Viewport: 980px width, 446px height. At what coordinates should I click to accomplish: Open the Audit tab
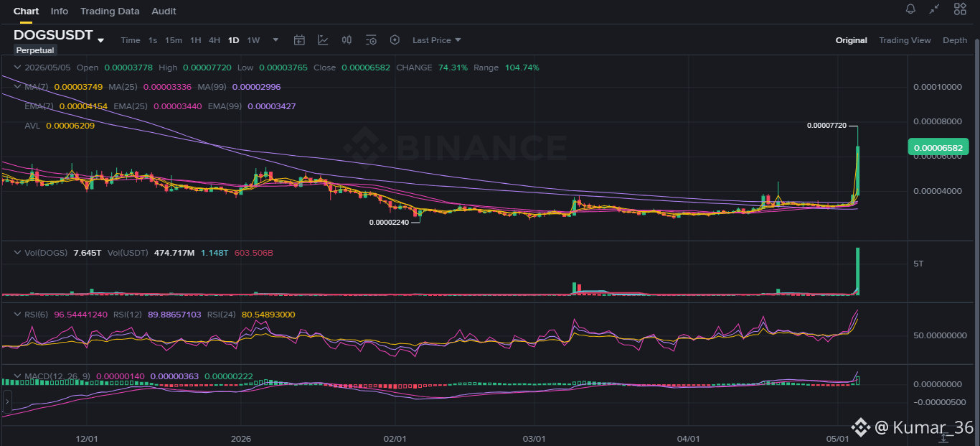(164, 11)
